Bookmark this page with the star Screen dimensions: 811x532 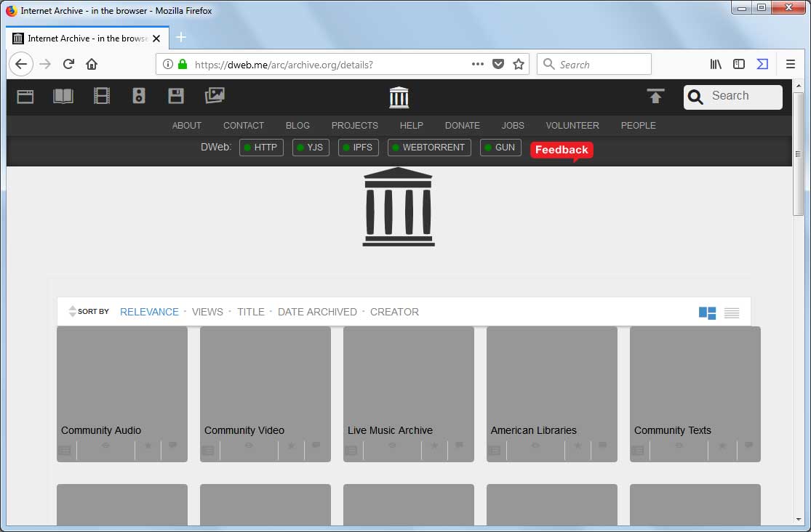click(x=519, y=64)
